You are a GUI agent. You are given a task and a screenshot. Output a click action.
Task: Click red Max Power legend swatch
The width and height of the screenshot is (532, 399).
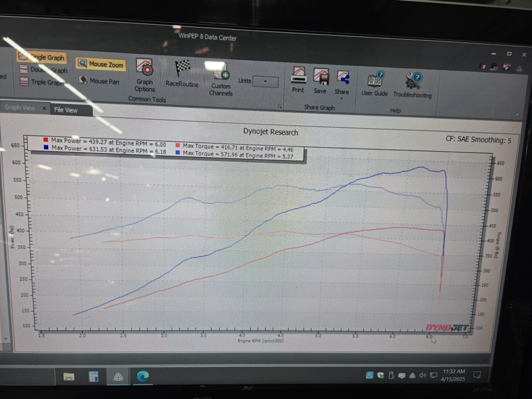pyautogui.click(x=46, y=140)
